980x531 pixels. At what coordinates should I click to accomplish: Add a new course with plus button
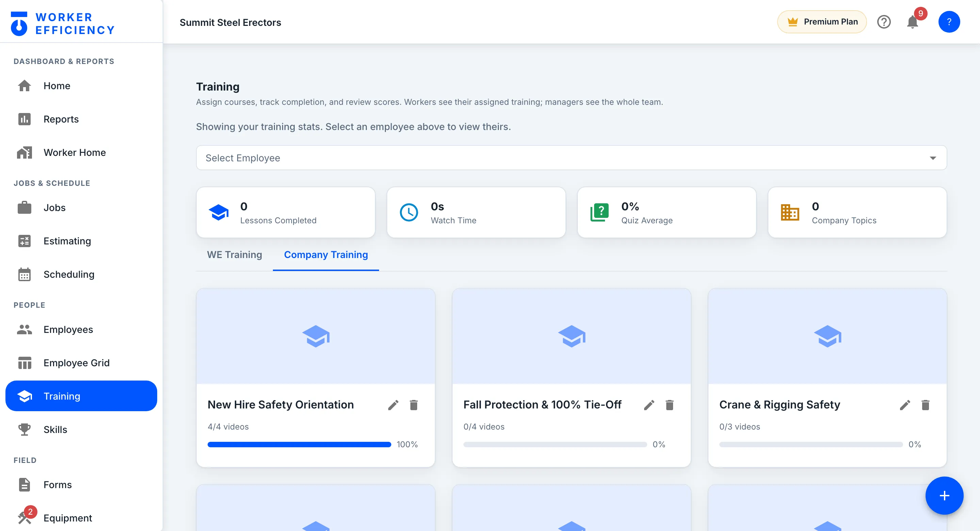tap(944, 496)
